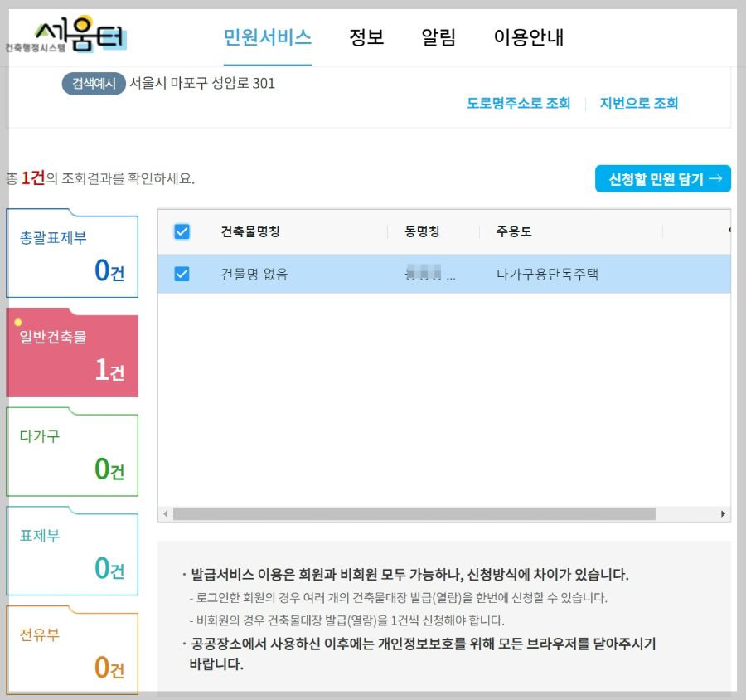Viewport: 746px width, 700px height.
Task: Open the 이용안내 menu
Action: point(530,35)
